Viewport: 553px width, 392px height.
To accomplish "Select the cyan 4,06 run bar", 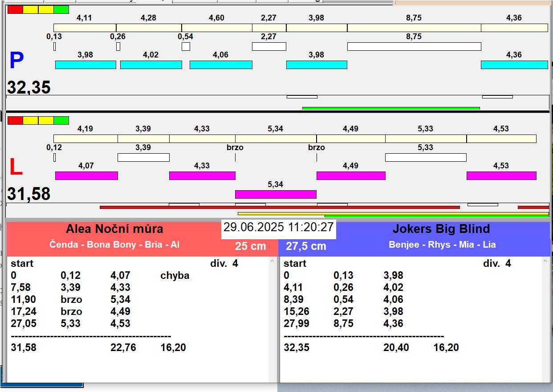I will 221,65.
